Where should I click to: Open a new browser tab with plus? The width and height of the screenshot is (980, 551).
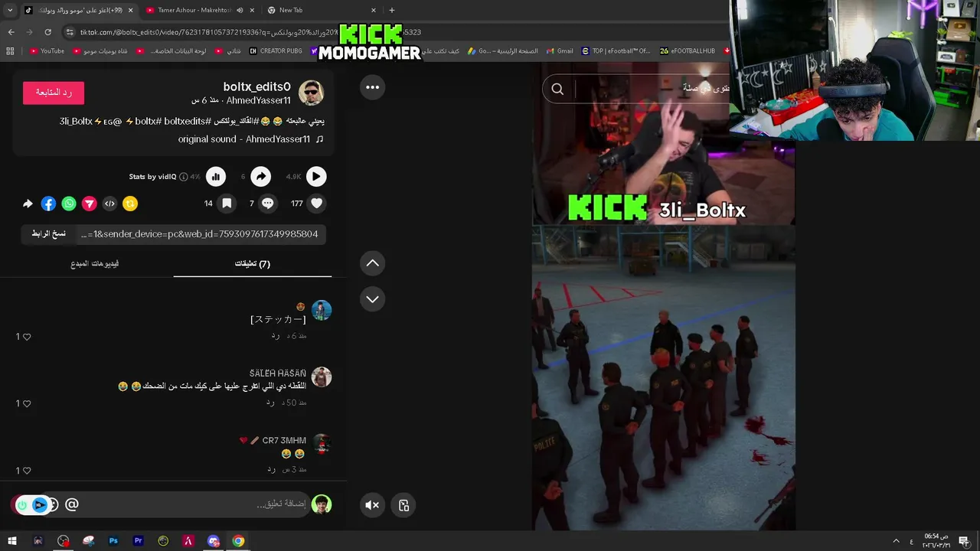[392, 10]
